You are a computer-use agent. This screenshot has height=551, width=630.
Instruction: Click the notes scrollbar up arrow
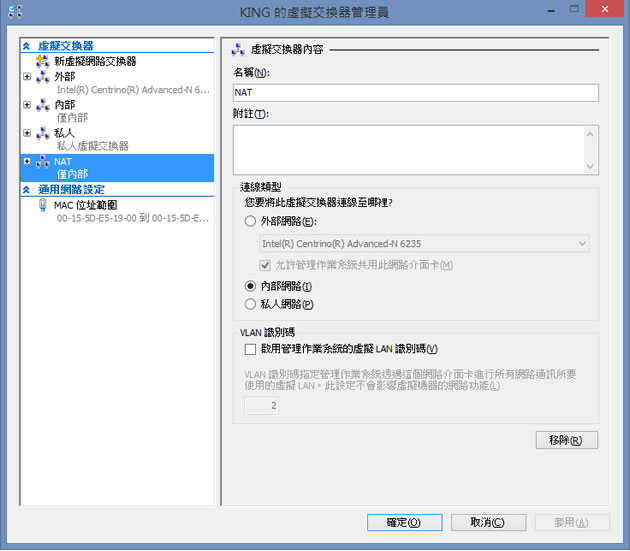(x=590, y=134)
